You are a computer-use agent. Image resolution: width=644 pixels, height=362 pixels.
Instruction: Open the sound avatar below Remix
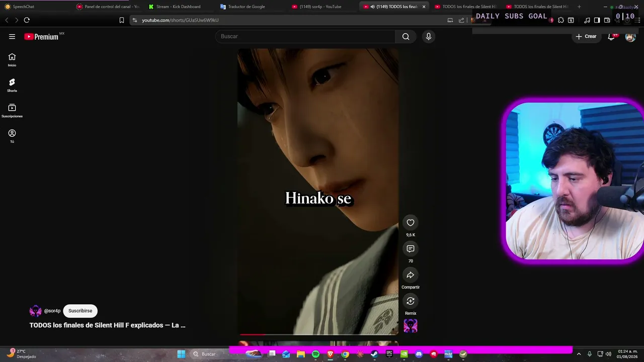point(411,326)
